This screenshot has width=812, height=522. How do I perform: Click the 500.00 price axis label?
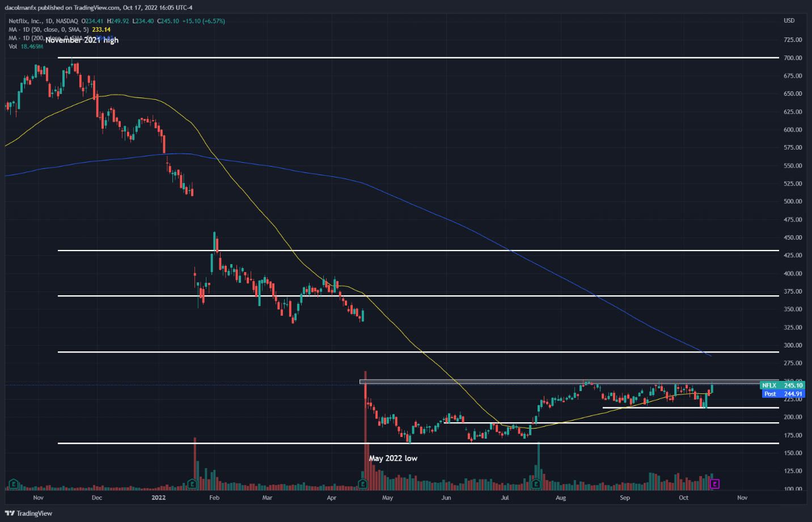pos(793,201)
